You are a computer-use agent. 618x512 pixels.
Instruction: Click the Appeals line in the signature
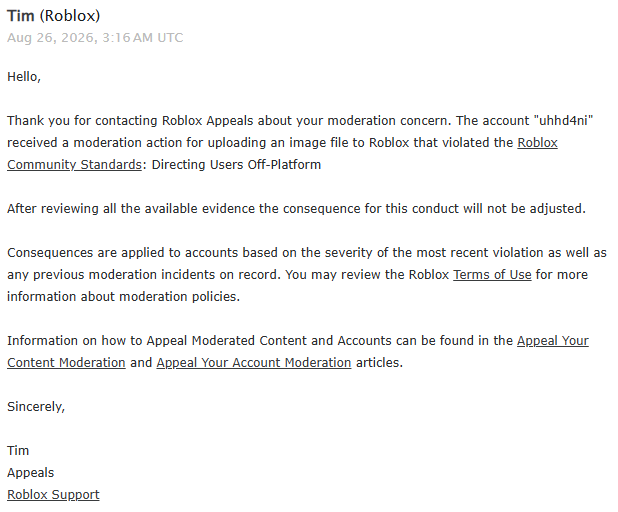click(30, 473)
